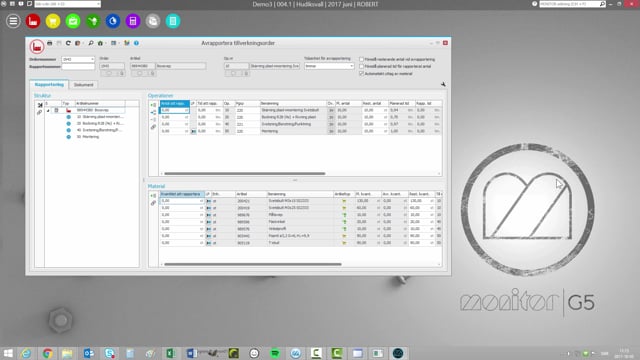640x360 pixels.
Task: Sort by Benämning column in Operationer
Action: (x=293, y=103)
